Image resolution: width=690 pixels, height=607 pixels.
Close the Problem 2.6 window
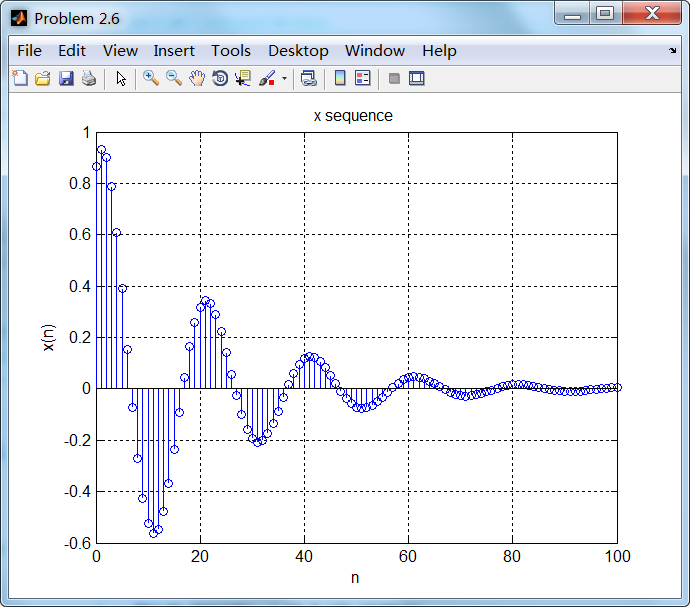point(652,14)
